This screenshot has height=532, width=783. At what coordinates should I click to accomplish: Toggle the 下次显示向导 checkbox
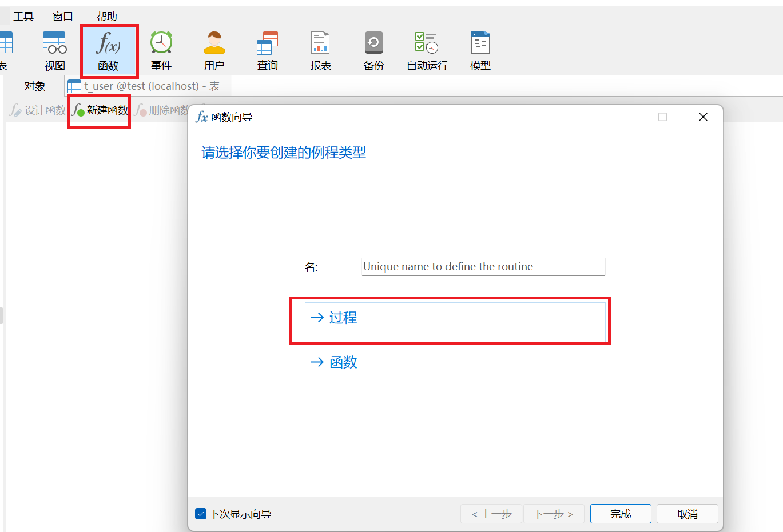(x=201, y=514)
